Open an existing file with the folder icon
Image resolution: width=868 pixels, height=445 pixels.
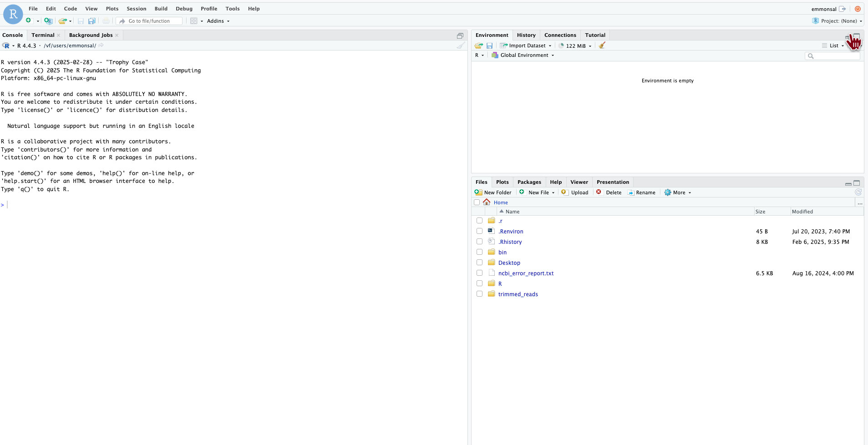pyautogui.click(x=62, y=21)
